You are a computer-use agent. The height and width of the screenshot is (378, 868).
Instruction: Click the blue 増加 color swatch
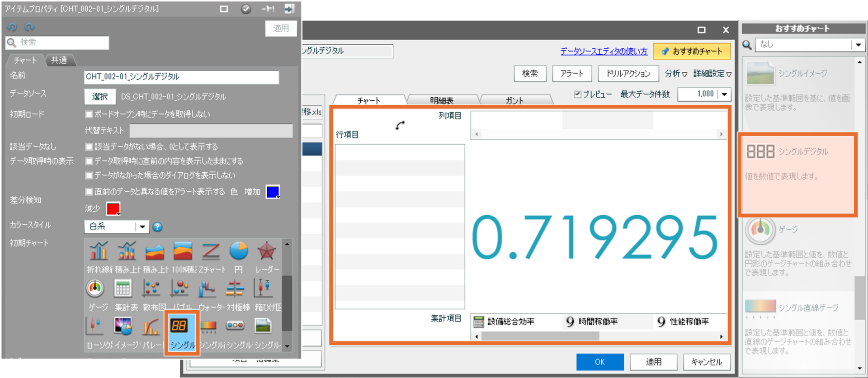click(272, 192)
